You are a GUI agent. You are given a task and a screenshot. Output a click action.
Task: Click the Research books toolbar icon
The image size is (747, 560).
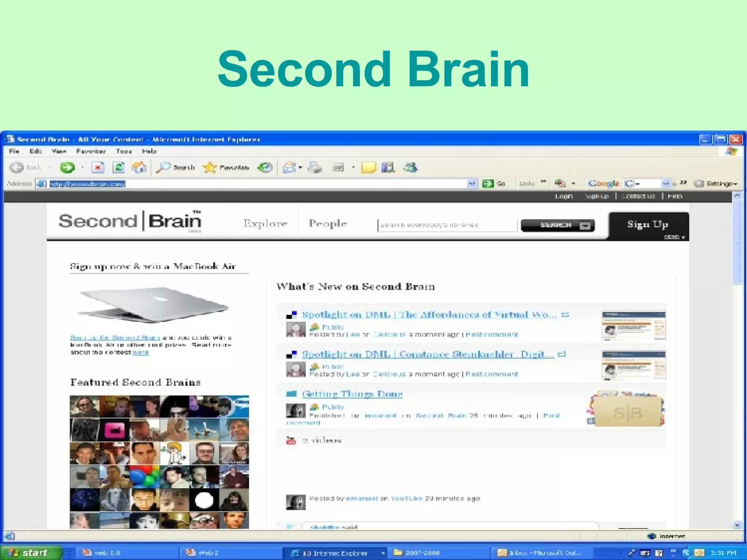point(388,167)
